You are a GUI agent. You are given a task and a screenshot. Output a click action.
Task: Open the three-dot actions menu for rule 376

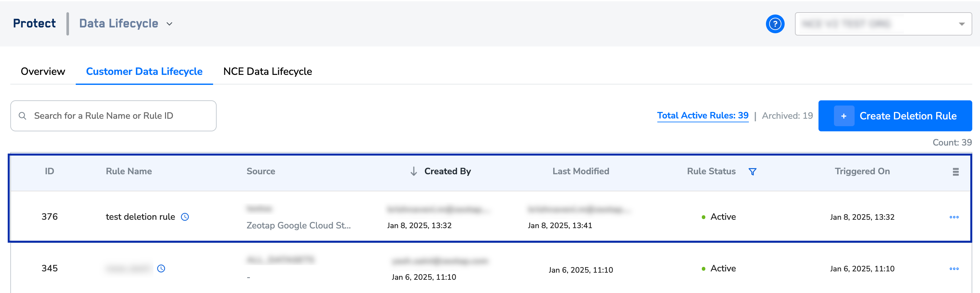click(x=954, y=217)
